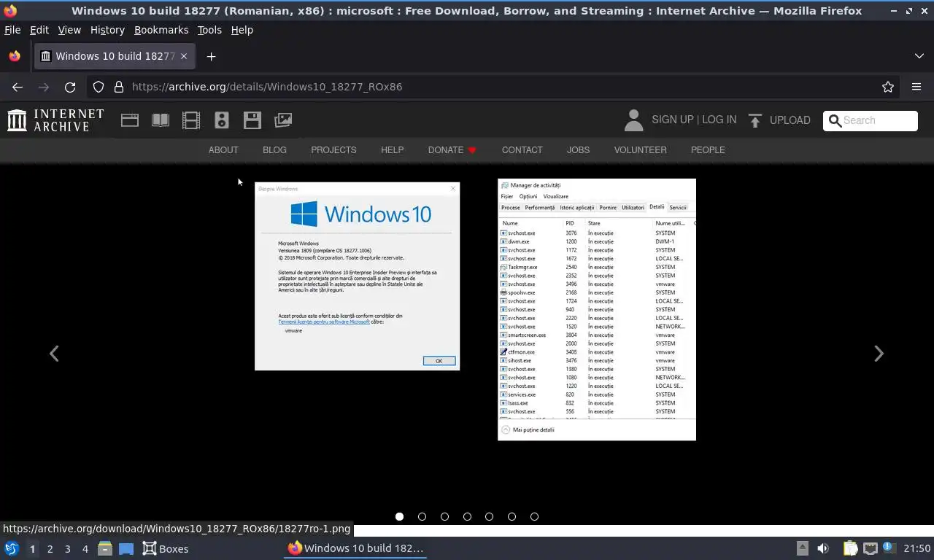Click the Internet Archive logo
This screenshot has width=934, height=560.
[x=55, y=120]
